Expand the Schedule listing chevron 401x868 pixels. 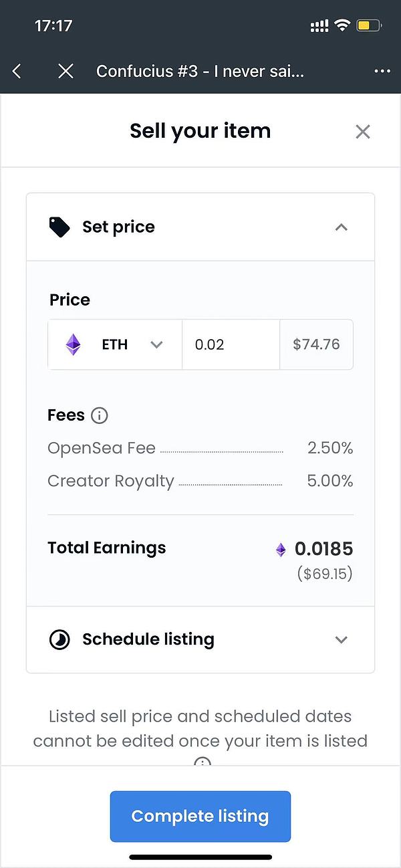[x=341, y=639]
